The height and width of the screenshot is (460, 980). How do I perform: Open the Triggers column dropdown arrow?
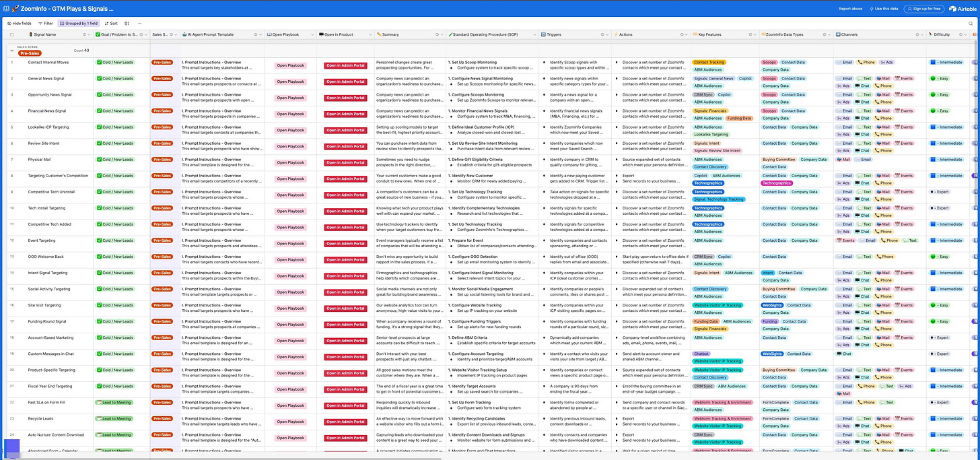[x=607, y=34]
